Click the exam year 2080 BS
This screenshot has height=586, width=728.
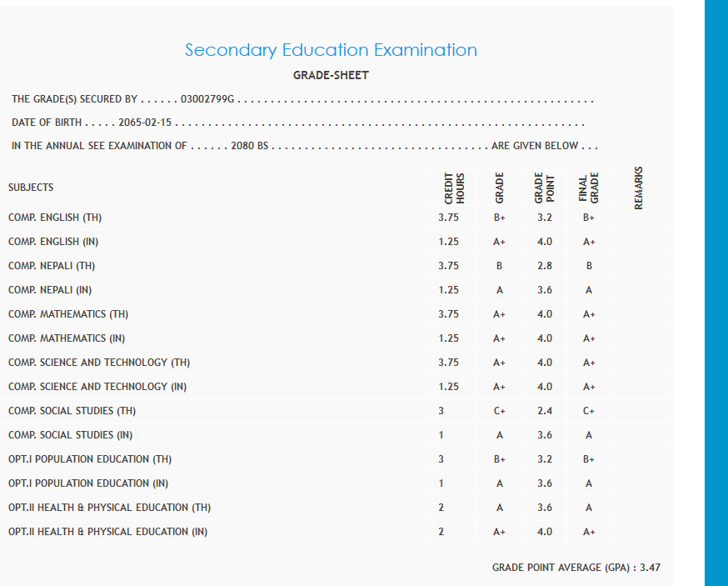tap(249, 146)
